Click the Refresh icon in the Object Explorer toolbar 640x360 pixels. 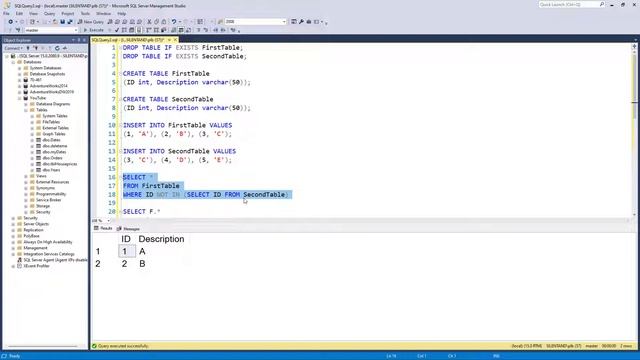[57, 48]
